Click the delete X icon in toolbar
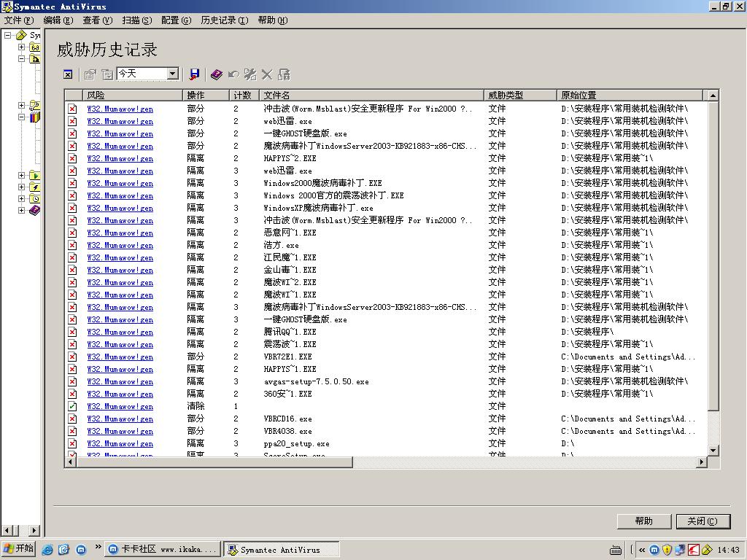 pyautogui.click(x=267, y=74)
